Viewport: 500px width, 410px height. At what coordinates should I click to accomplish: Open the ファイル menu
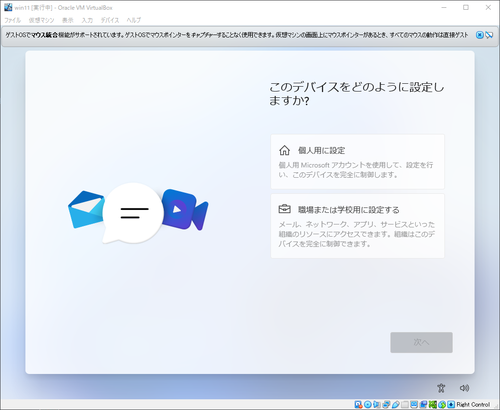[12, 20]
